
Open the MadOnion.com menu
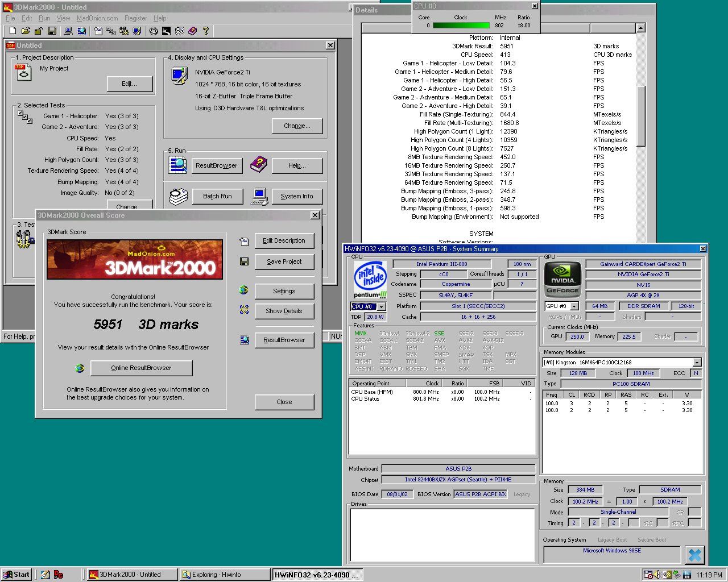coord(97,18)
